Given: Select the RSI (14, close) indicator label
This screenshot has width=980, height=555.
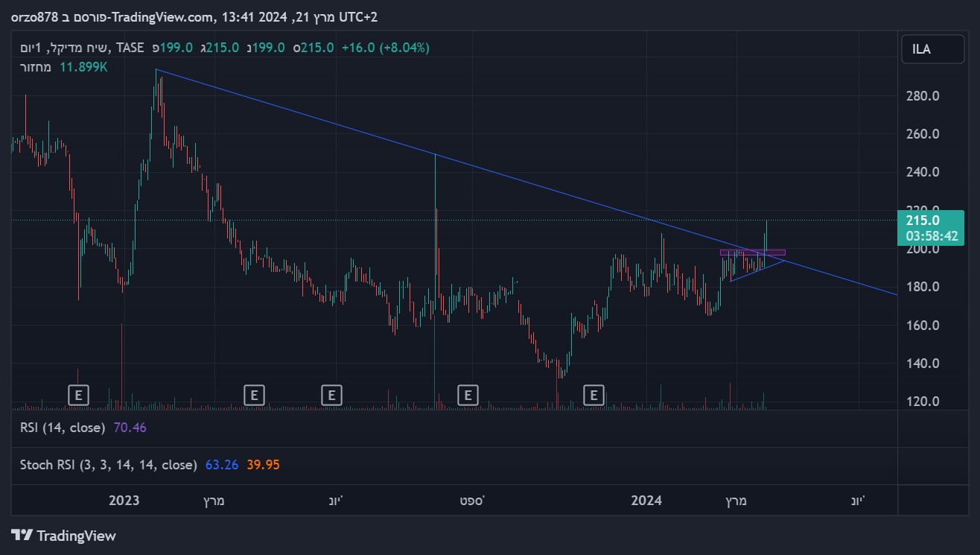Looking at the screenshot, I should point(63,428).
